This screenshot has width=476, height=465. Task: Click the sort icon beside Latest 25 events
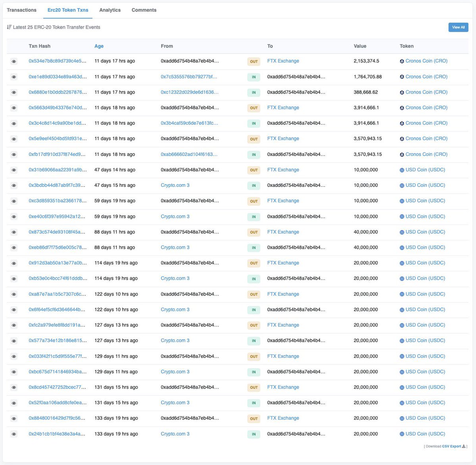(9, 27)
